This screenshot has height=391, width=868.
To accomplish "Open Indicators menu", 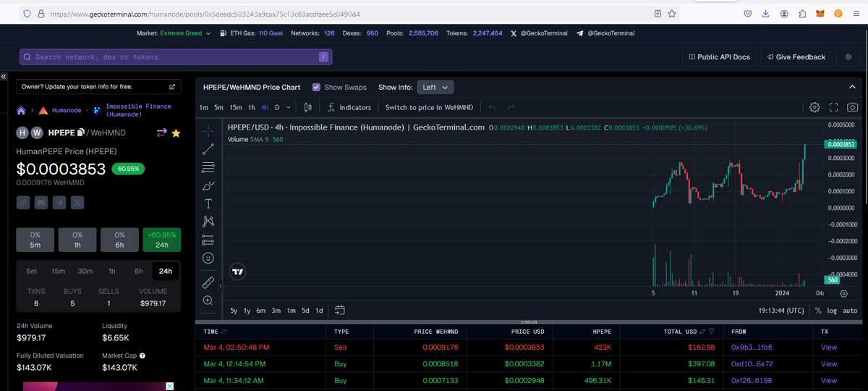I will 349,107.
